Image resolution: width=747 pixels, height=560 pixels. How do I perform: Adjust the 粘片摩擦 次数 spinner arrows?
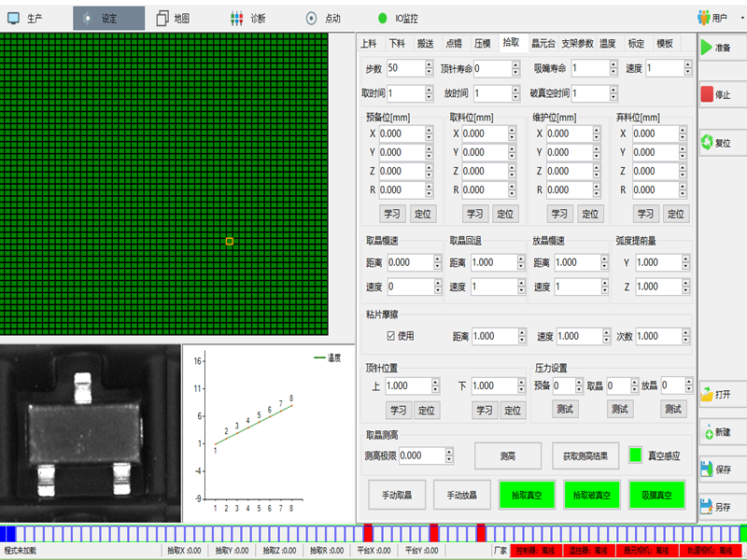pos(685,336)
